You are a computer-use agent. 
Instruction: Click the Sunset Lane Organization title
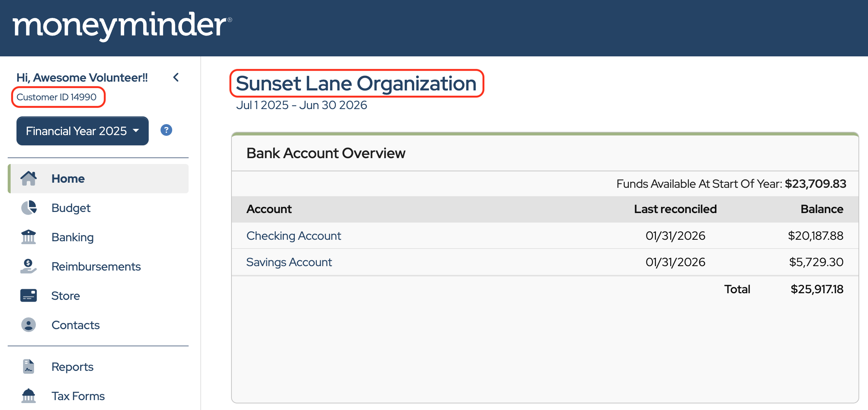(356, 83)
